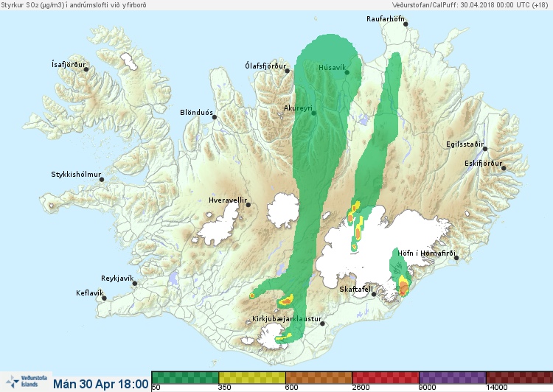Click the '350' legend value
553x392 pixels.
click(x=225, y=388)
